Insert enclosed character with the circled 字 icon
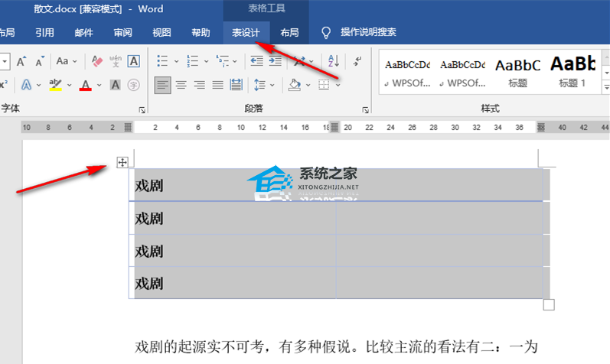Image resolution: width=610 pixels, height=364 pixels. click(133, 84)
